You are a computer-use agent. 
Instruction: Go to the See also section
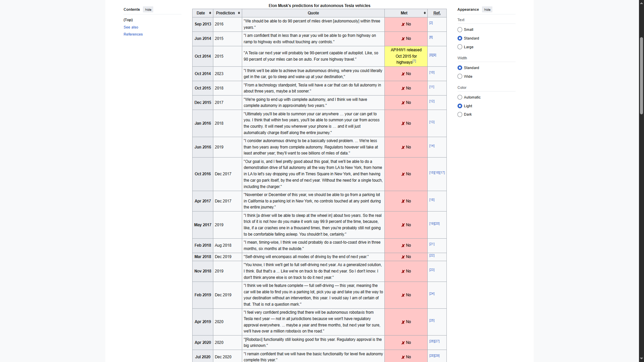(131, 27)
